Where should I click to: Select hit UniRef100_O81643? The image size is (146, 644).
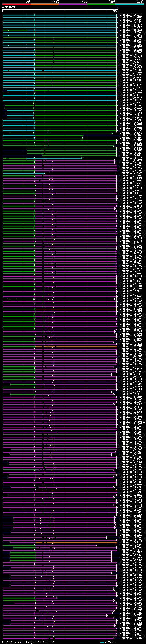[x=131, y=105]
